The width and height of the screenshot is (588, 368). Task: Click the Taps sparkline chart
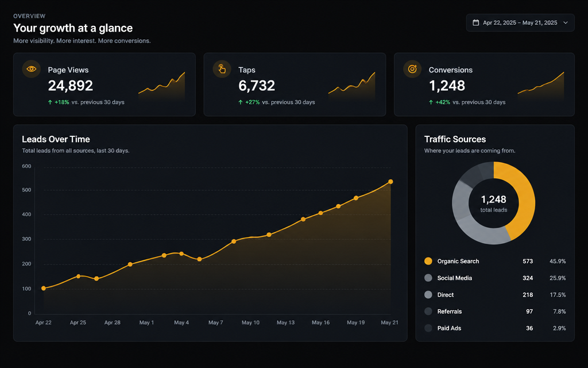(352, 86)
